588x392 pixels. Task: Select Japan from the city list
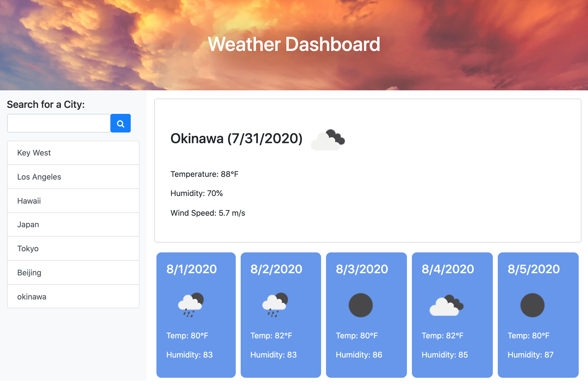click(73, 224)
